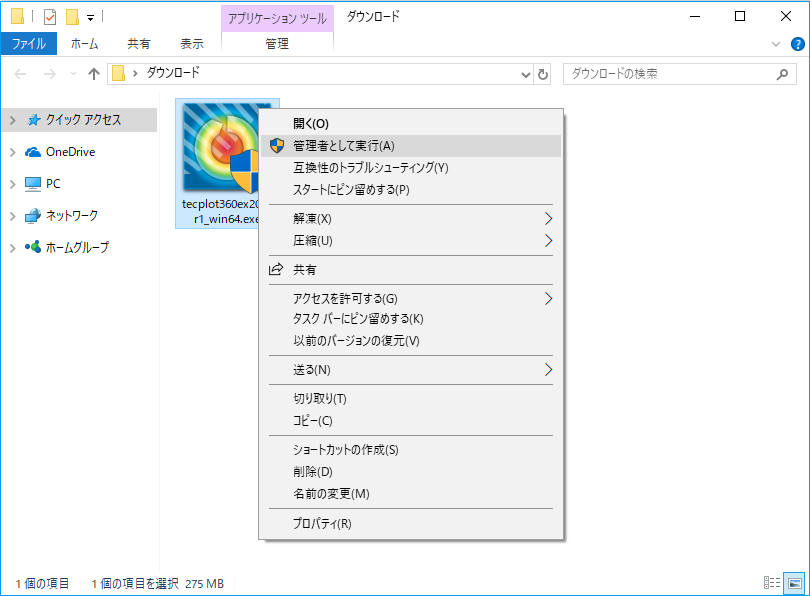The image size is (810, 596).
Task: Switch to the ホーム ribbon tab
Action: click(x=84, y=44)
